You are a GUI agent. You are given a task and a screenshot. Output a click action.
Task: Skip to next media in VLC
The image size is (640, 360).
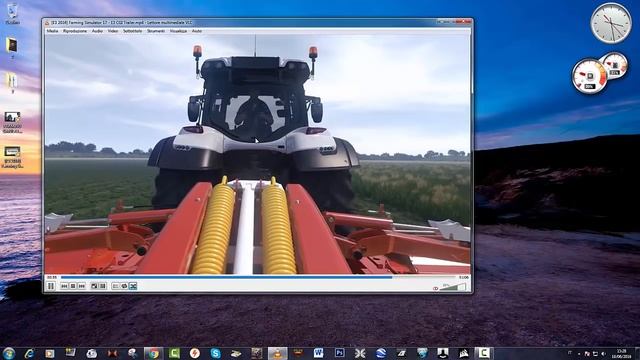click(81, 286)
